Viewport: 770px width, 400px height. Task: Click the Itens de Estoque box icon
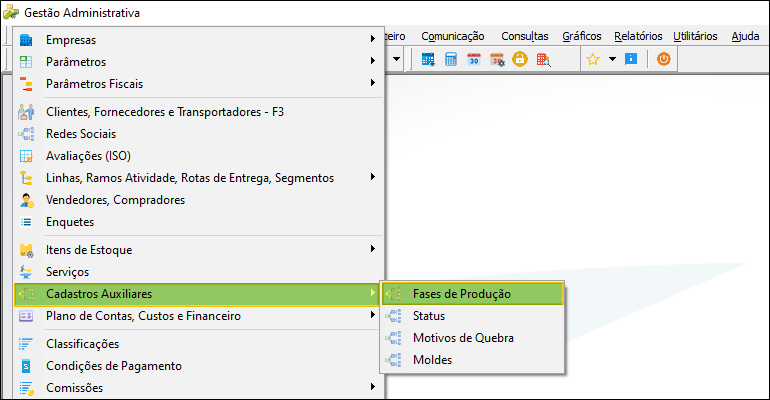pos(26,250)
